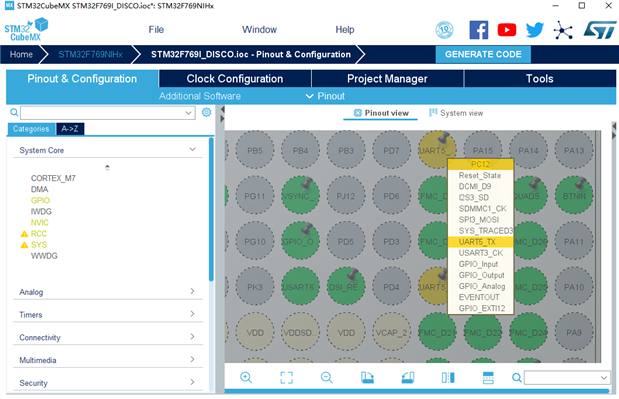This screenshot has width=619, height=399.
Task: Click the zoom out magnifier icon
Action: 326,377
